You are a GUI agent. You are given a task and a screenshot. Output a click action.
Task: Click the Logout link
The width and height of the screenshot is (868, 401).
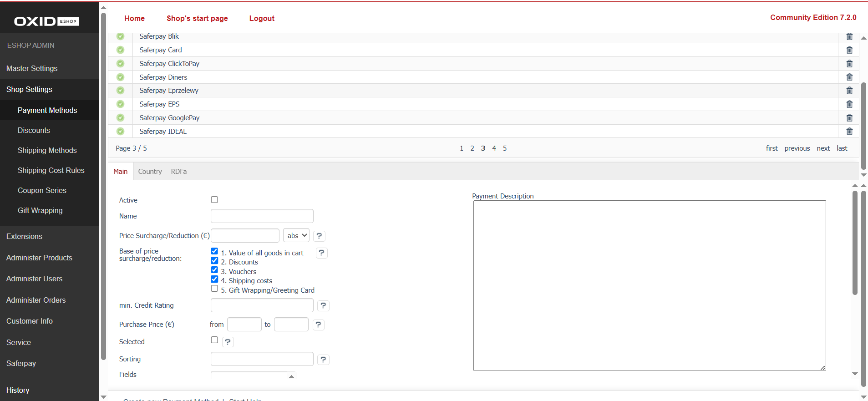pyautogui.click(x=262, y=18)
